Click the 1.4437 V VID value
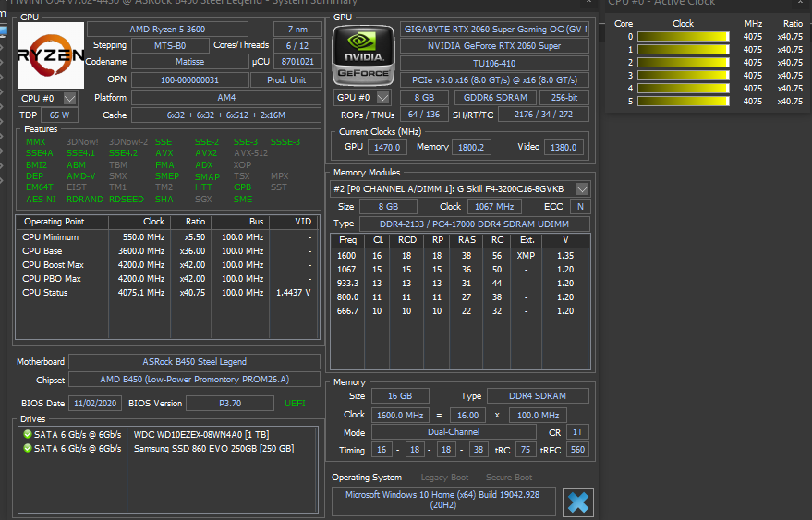The width and height of the screenshot is (812, 520). coord(293,293)
